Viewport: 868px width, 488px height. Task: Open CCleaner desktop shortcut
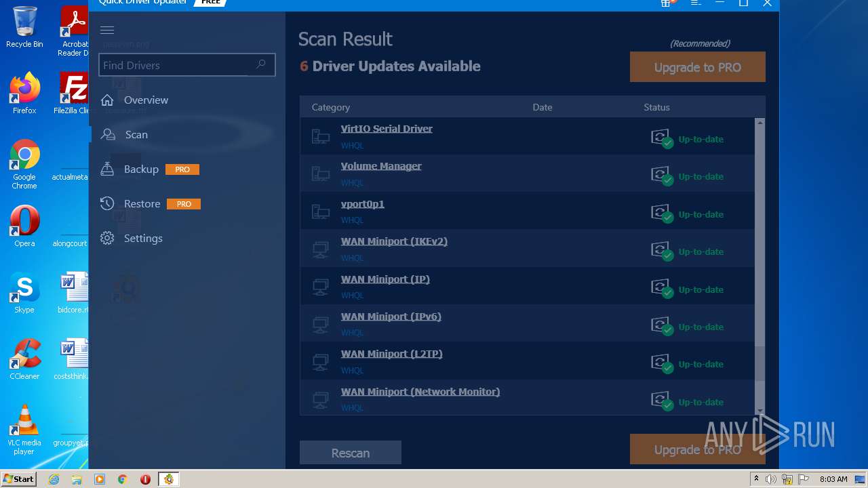24,359
